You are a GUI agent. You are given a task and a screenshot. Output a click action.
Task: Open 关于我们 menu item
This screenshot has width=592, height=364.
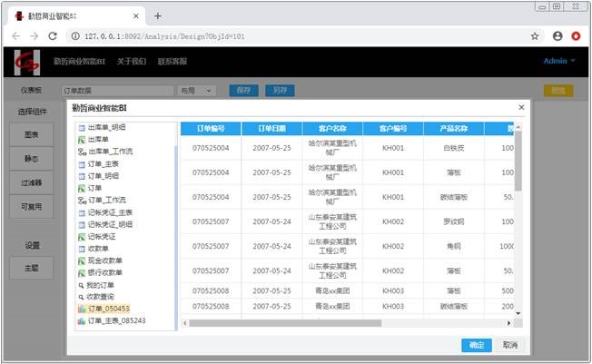pyautogui.click(x=132, y=62)
